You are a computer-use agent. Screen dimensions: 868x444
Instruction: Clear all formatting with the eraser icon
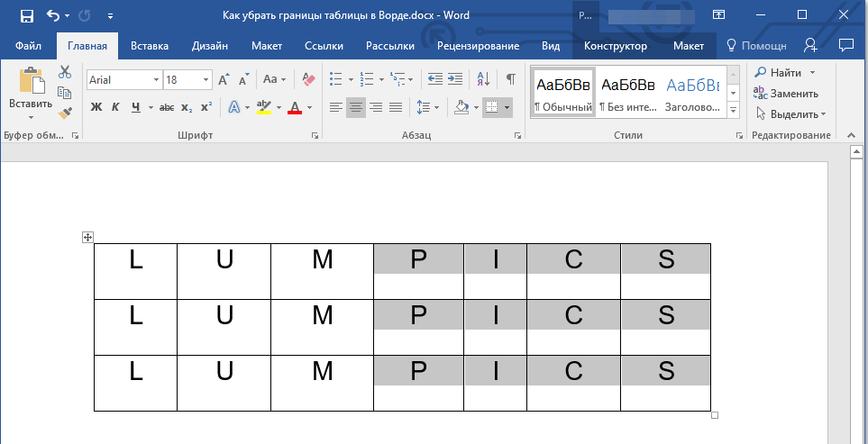click(308, 79)
